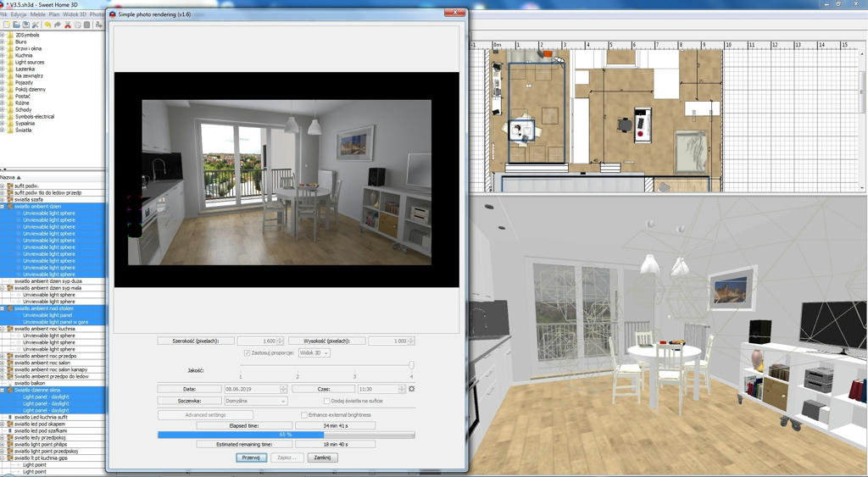Click the folder icon of Światła

(x=10, y=130)
